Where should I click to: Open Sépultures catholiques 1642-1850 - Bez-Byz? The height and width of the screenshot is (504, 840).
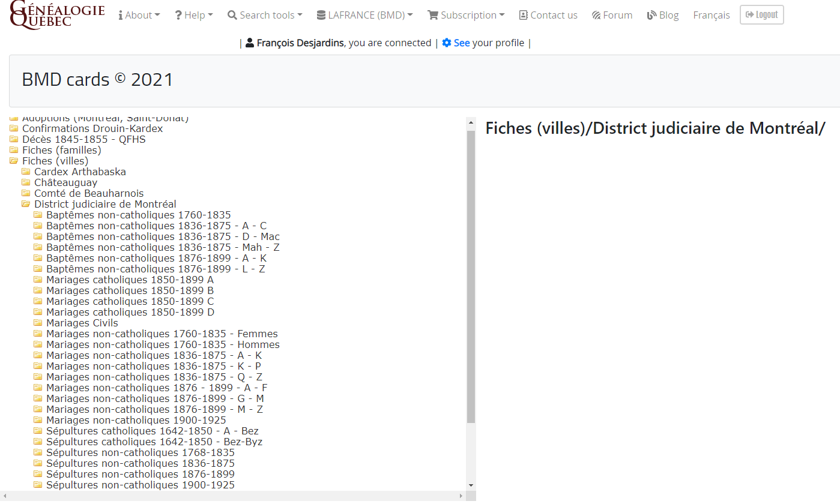tap(154, 442)
